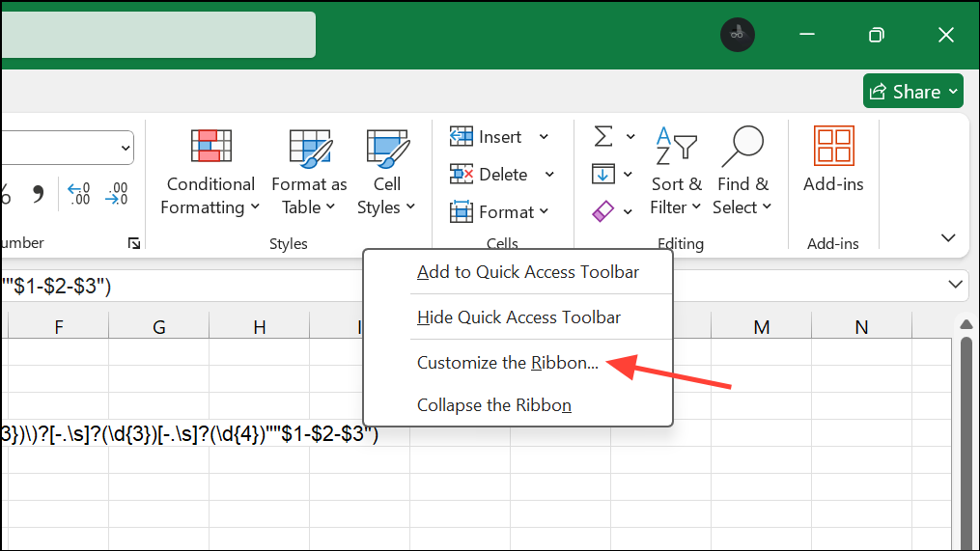Image resolution: width=980 pixels, height=551 pixels.
Task: Click the Share button
Action: (912, 92)
